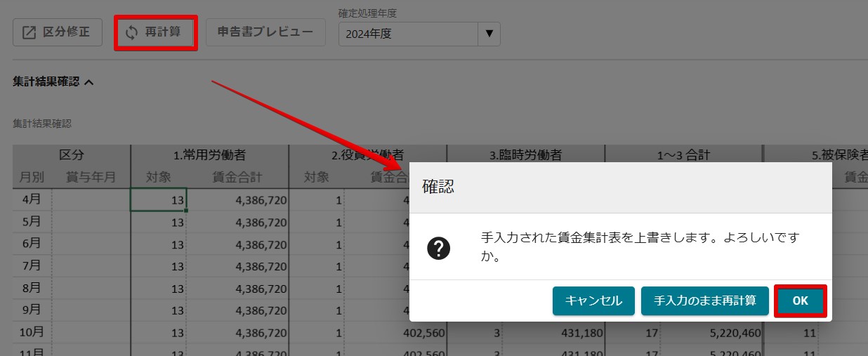
Task: Open the 確定処理年度 2024年度 dropdown
Action: click(419, 34)
